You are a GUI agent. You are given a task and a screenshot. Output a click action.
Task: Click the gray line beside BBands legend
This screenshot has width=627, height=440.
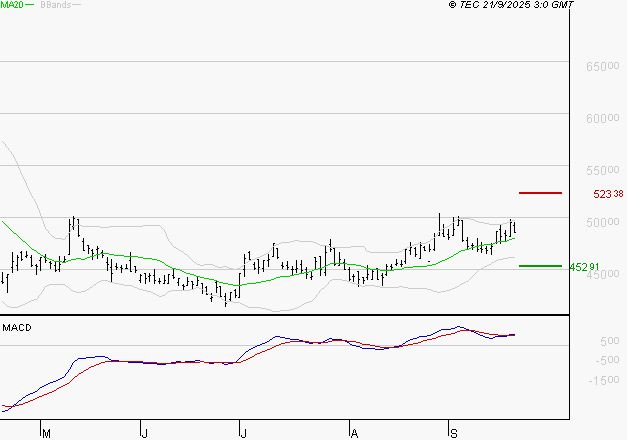pyautogui.click(x=77, y=5)
